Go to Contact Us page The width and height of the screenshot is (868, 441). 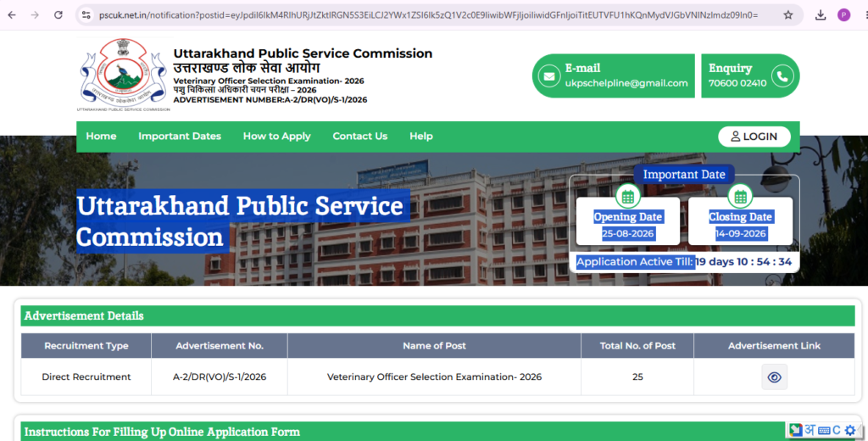[359, 137]
